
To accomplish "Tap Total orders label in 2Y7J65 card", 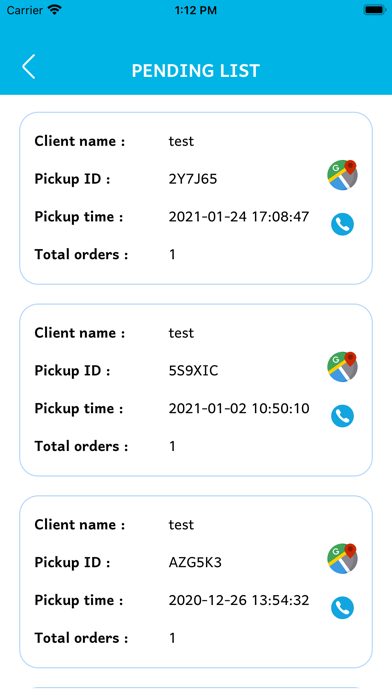I will tap(81, 254).
